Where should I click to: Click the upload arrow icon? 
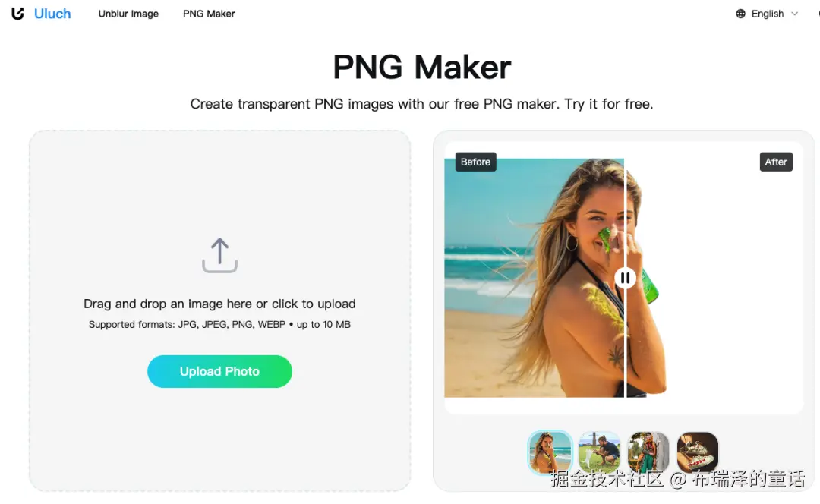pyautogui.click(x=219, y=255)
